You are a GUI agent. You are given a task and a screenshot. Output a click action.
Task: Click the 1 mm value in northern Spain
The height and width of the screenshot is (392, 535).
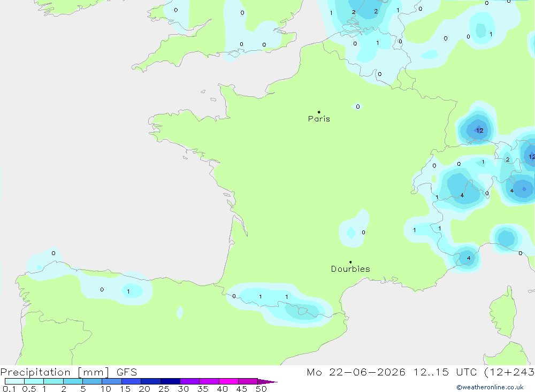pos(128,291)
